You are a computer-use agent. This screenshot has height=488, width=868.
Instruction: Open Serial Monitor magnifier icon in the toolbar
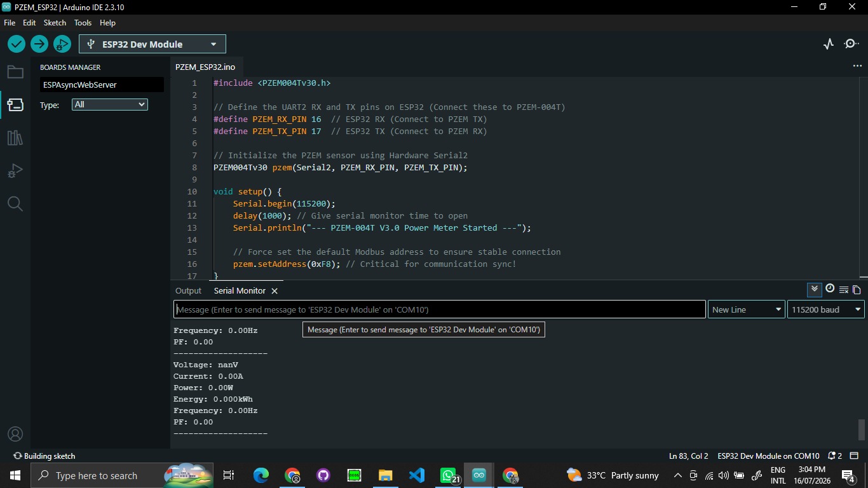[851, 44]
